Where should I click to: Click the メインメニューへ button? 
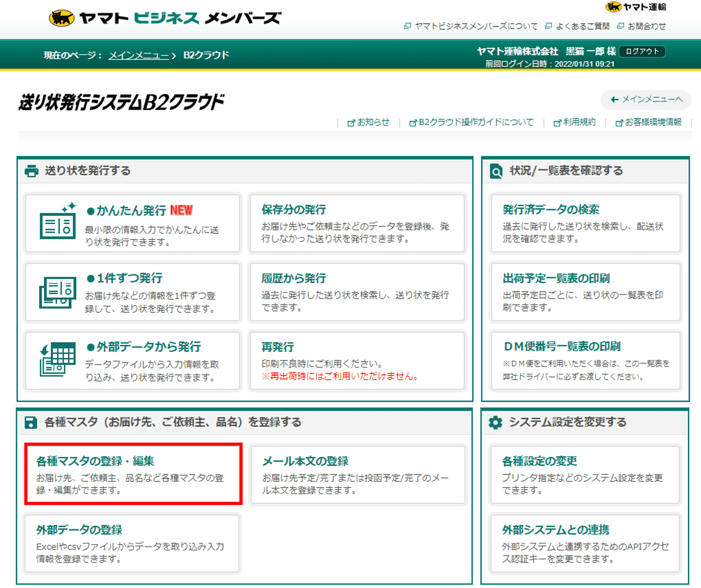coord(646,100)
